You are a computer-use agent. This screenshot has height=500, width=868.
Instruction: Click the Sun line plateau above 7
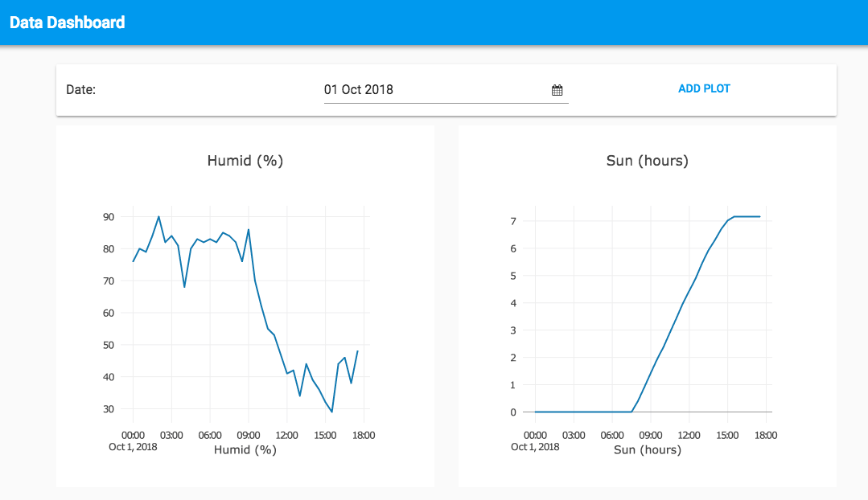click(747, 216)
